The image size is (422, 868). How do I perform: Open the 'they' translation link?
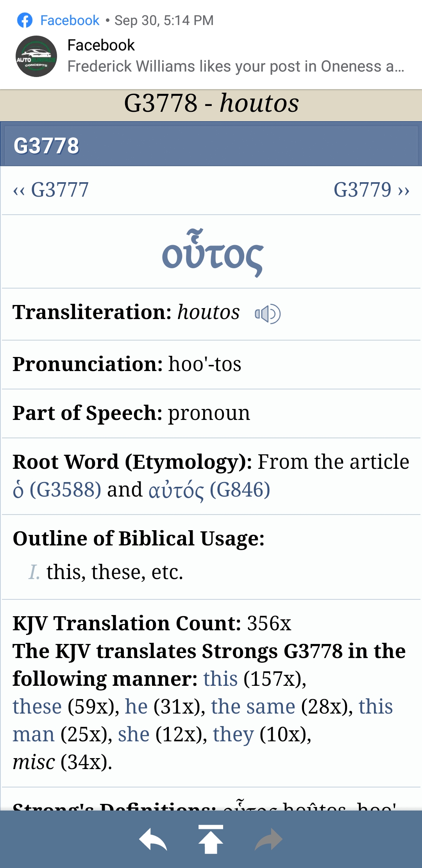pos(233,734)
